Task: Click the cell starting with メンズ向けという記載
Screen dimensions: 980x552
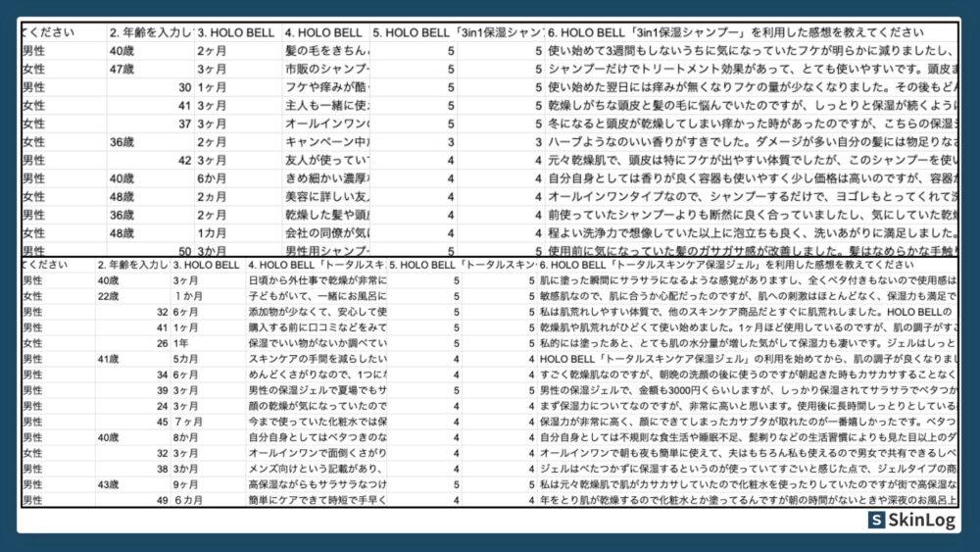Action: 316,469
